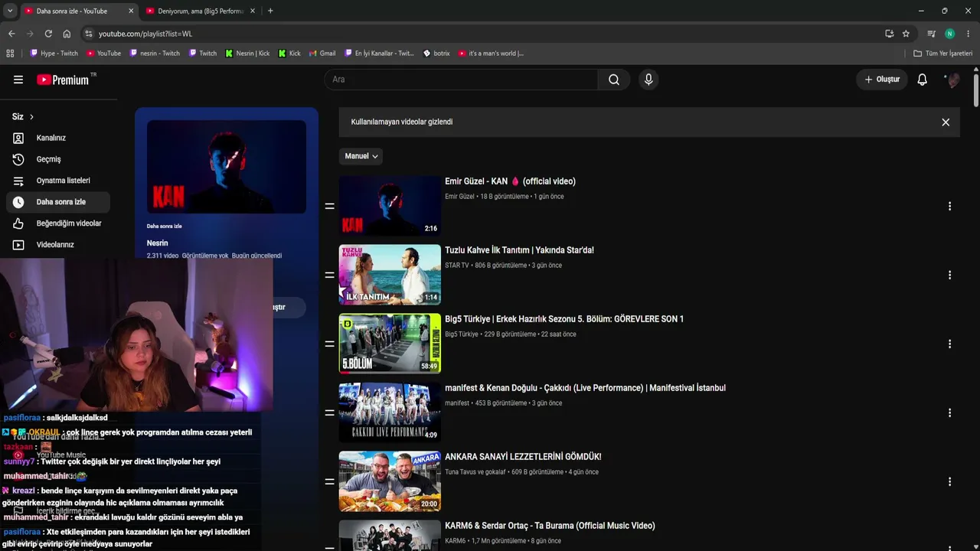The width and height of the screenshot is (980, 551).
Task: Click the search magnifier button
Action: (614, 80)
